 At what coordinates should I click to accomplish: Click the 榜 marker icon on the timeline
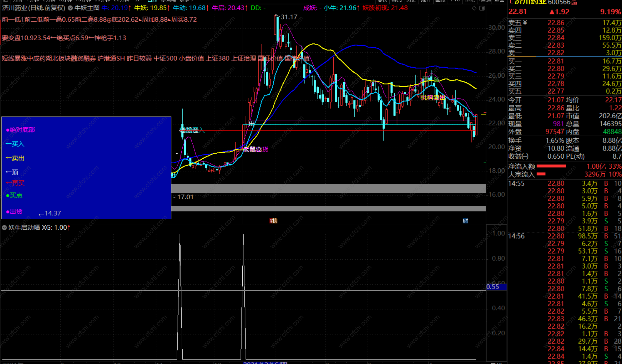274,221
